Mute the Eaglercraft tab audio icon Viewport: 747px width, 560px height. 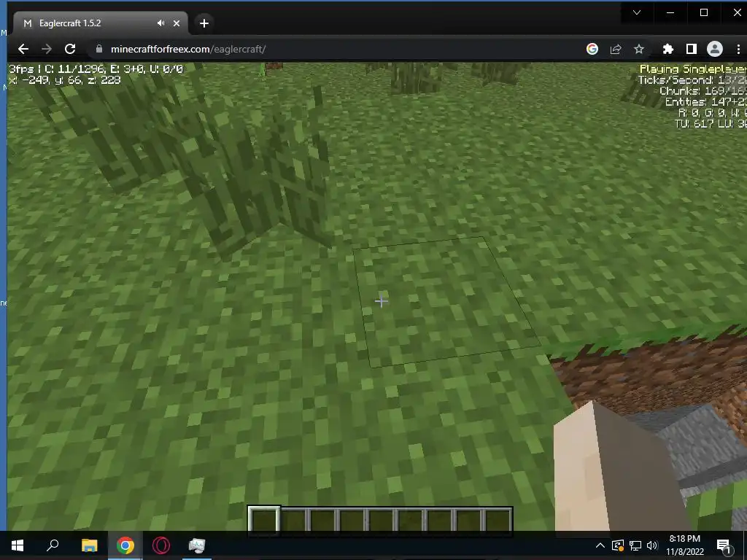click(x=160, y=23)
